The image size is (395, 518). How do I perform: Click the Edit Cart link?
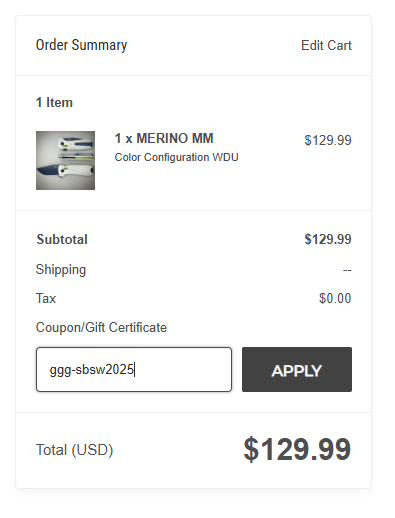point(326,45)
